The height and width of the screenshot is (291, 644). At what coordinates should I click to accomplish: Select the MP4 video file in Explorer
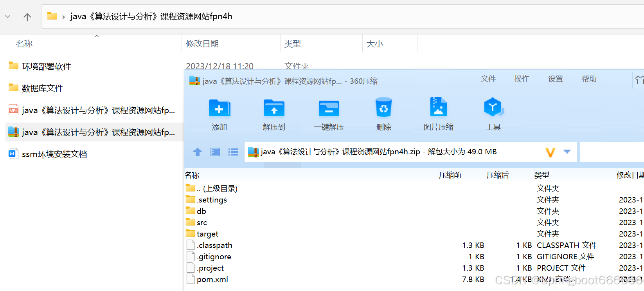(92, 110)
